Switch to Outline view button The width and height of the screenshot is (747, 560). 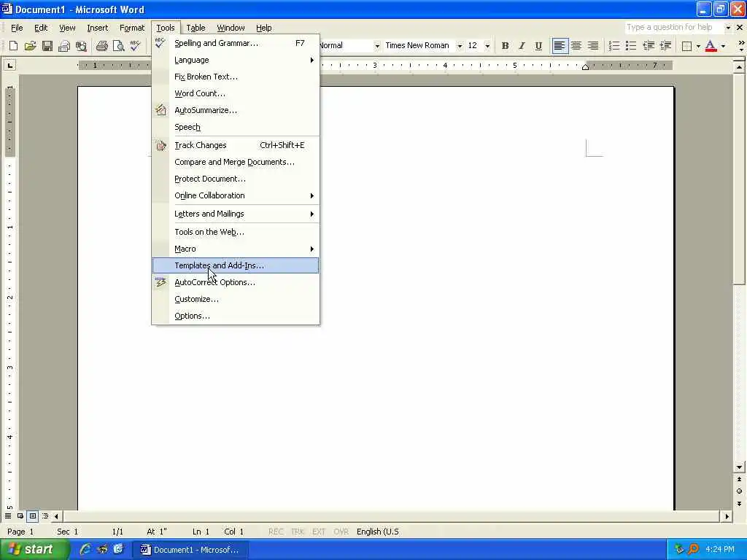[x=45, y=516]
